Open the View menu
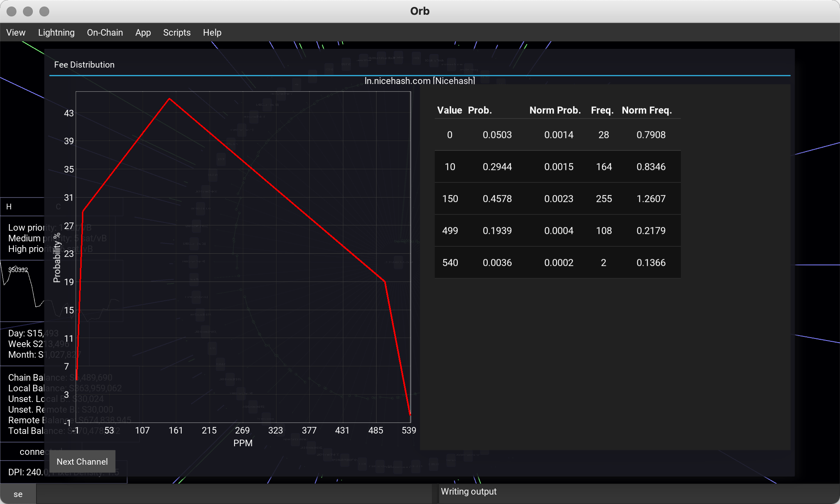Screen dimensions: 840x504 16,32
